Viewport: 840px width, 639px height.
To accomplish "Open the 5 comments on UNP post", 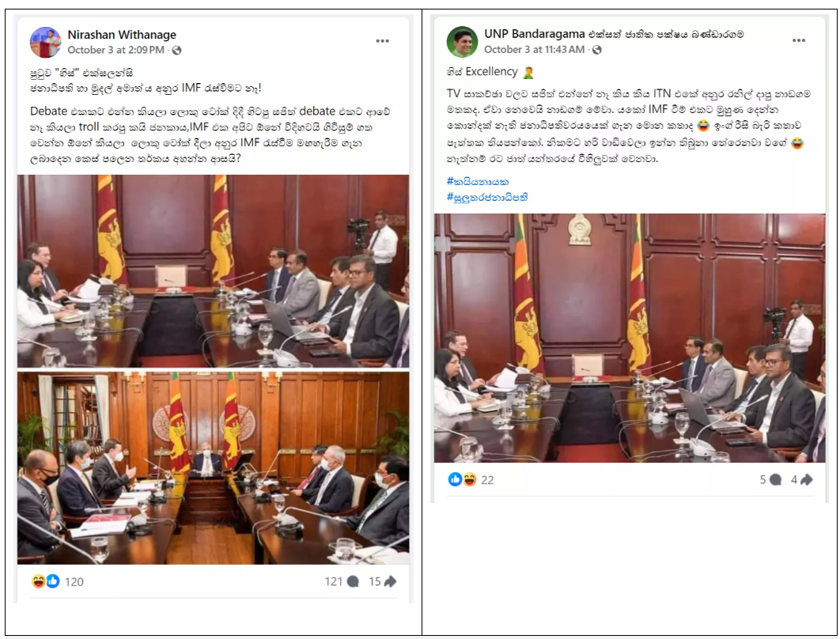I will click(770, 479).
